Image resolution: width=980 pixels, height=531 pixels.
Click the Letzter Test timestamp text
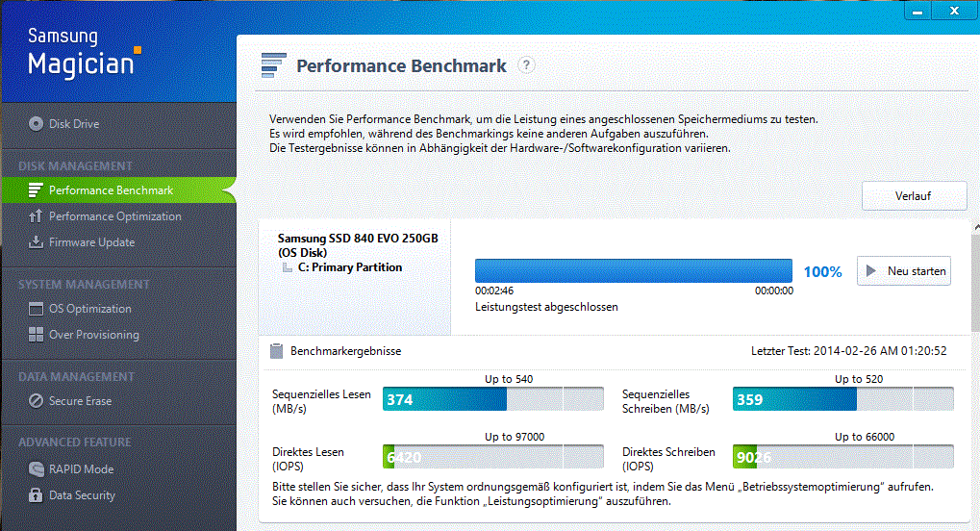pyautogui.click(x=849, y=351)
